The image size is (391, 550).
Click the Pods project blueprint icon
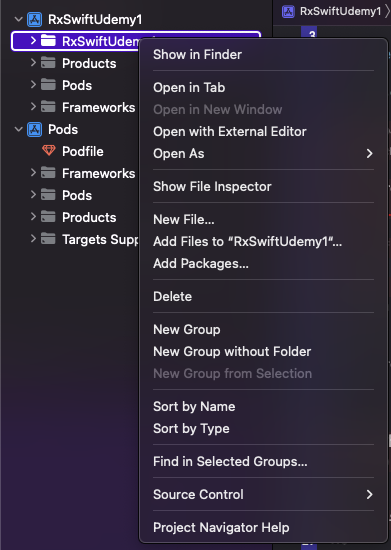pos(35,129)
